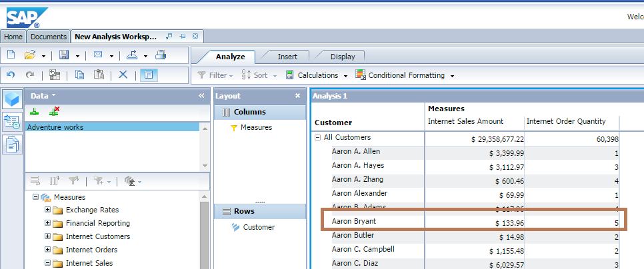644x269 pixels.
Task: Switch to the Insert tab
Action: [x=287, y=57]
